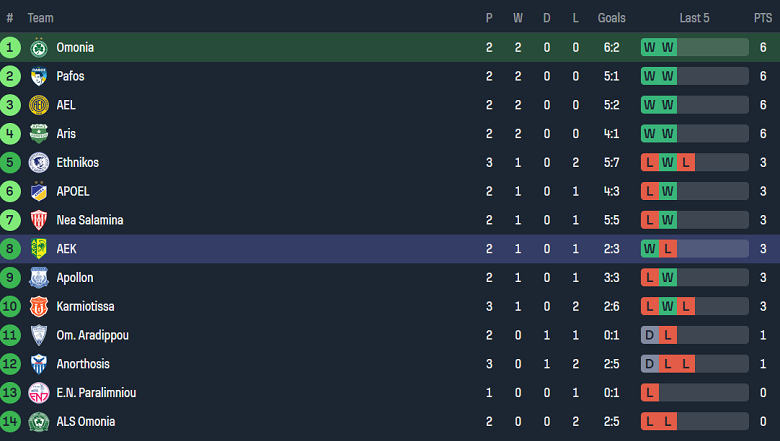Click the AEL club badge
Screen dimensions: 780x441
point(39,105)
